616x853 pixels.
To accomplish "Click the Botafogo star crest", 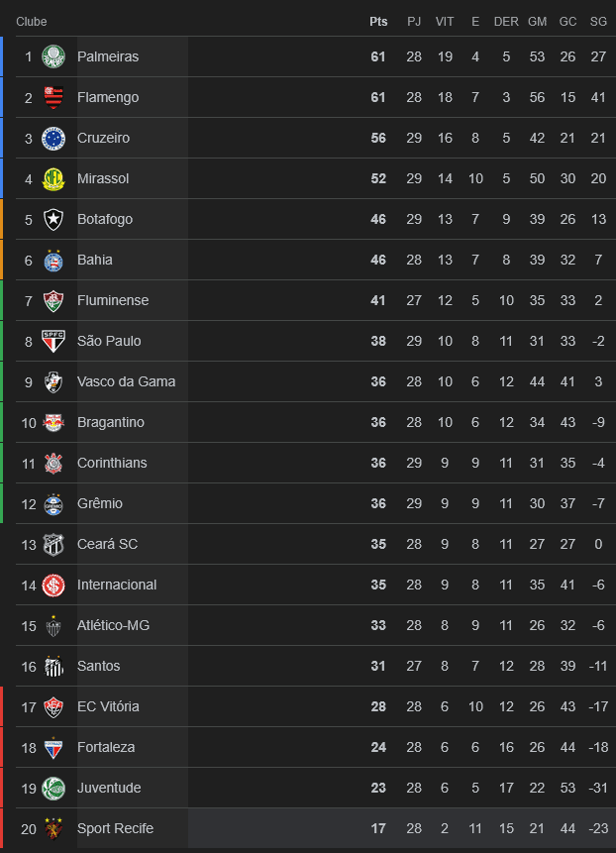I will point(53,220).
